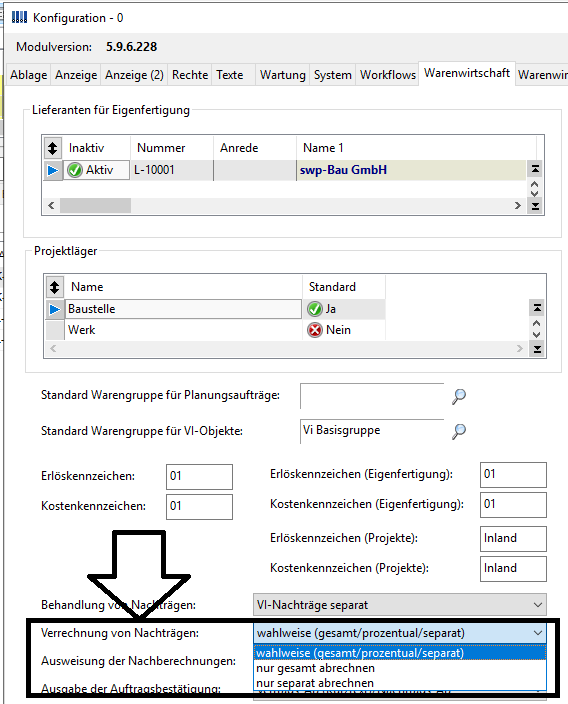The height and width of the screenshot is (704, 568).
Task: Collapse Verrechnung von Nachträgen dropdown arrow
Action: [x=537, y=633]
